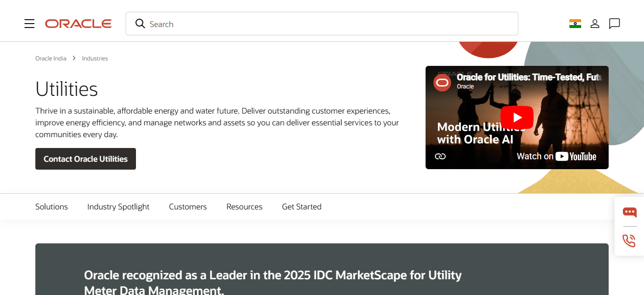
Task: Copy the video link icon
Action: pyautogui.click(x=440, y=156)
